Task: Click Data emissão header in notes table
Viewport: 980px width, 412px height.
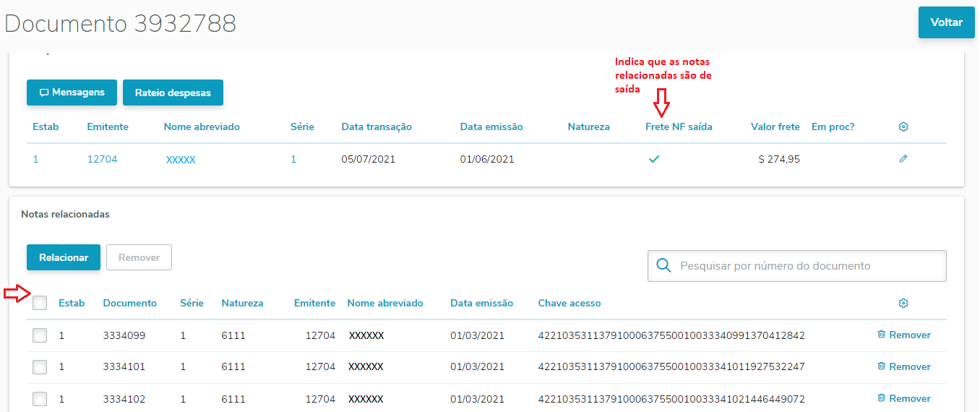Action: click(x=481, y=303)
